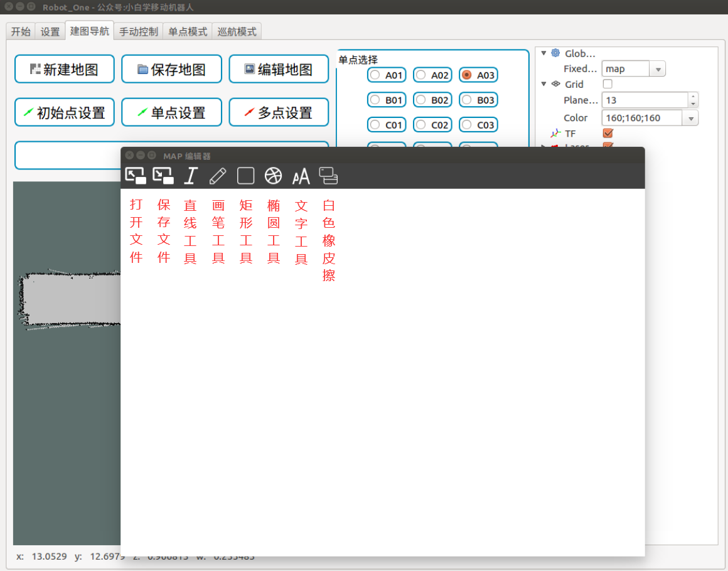Collapse the Global Options tree item
This screenshot has width=728, height=571.
(x=543, y=53)
